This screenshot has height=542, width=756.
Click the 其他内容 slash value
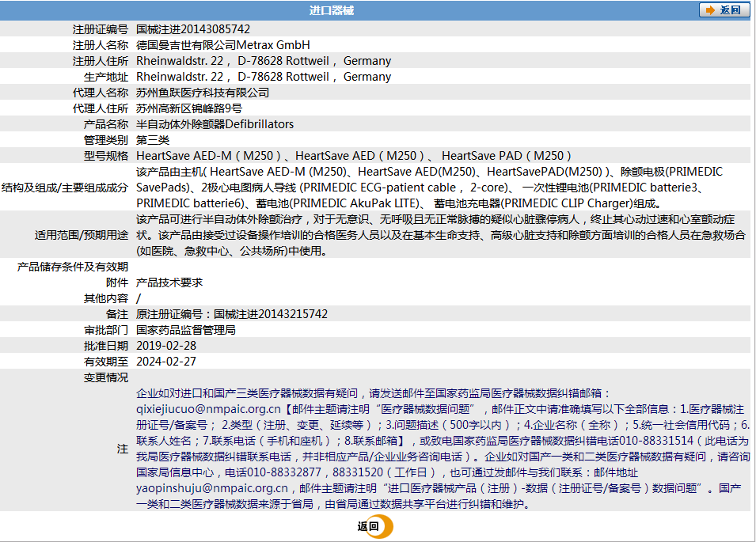139,299
